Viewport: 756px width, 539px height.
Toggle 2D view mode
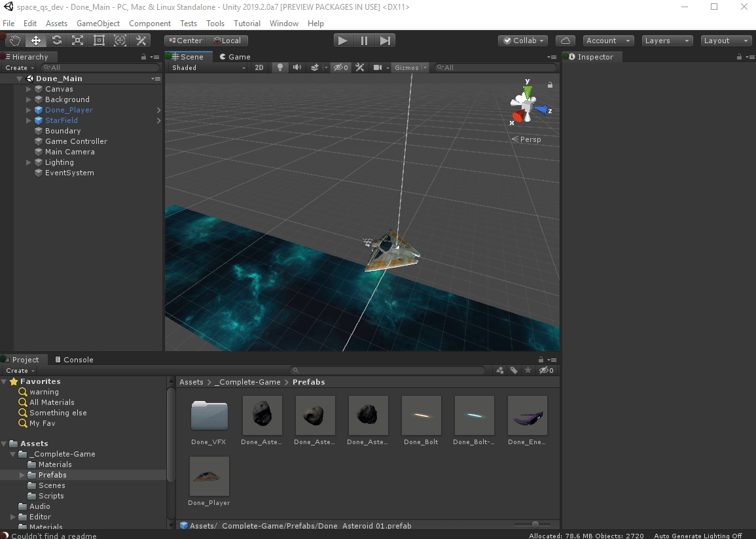pyautogui.click(x=259, y=67)
